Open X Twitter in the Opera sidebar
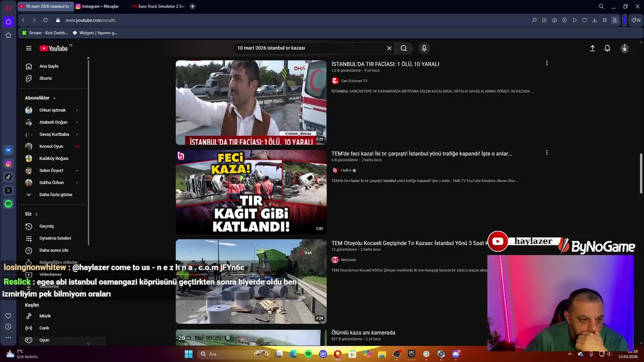 (8, 191)
